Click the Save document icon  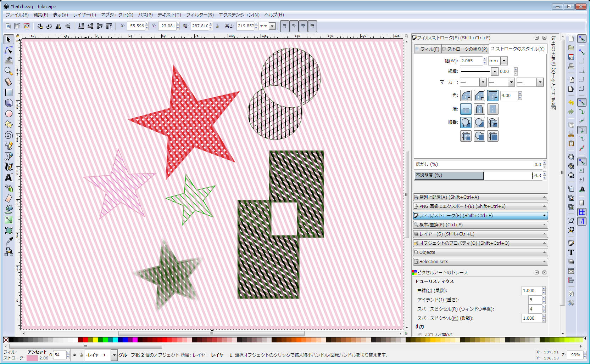(571, 57)
